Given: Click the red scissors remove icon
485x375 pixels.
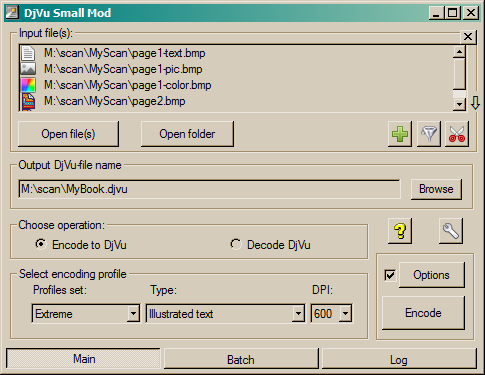Looking at the screenshot, I should coord(457,134).
